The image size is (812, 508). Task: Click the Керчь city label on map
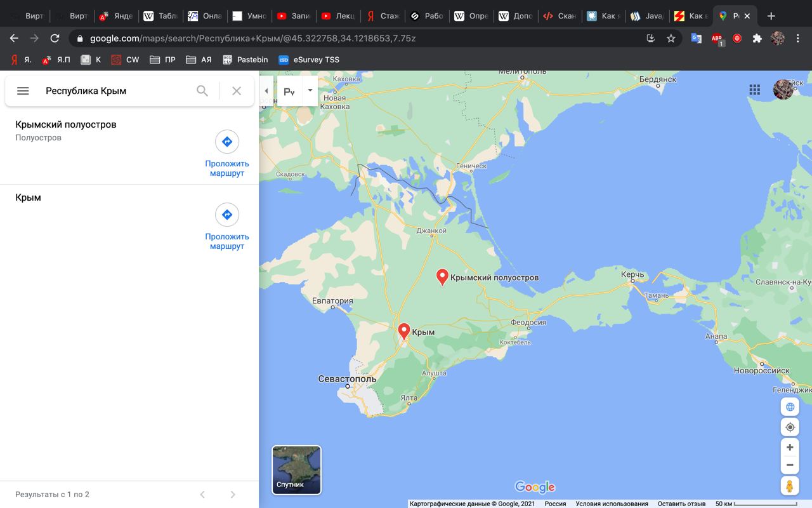click(x=632, y=274)
